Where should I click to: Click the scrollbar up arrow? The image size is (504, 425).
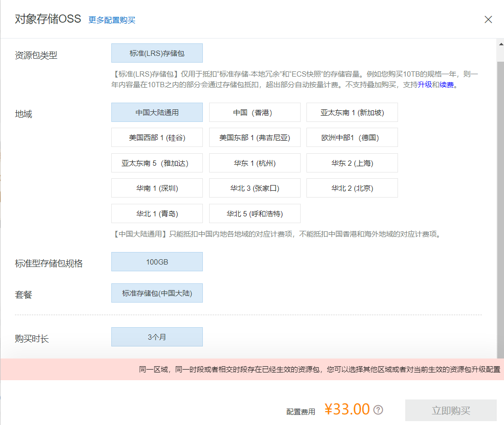tap(501, 44)
